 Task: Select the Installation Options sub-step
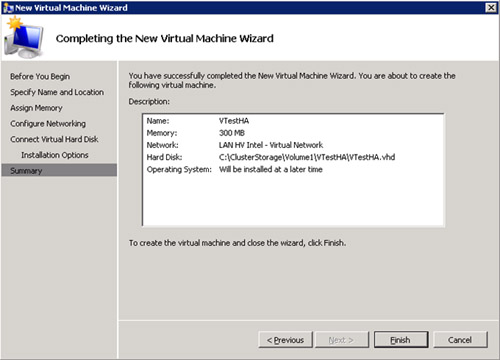[x=55, y=155]
